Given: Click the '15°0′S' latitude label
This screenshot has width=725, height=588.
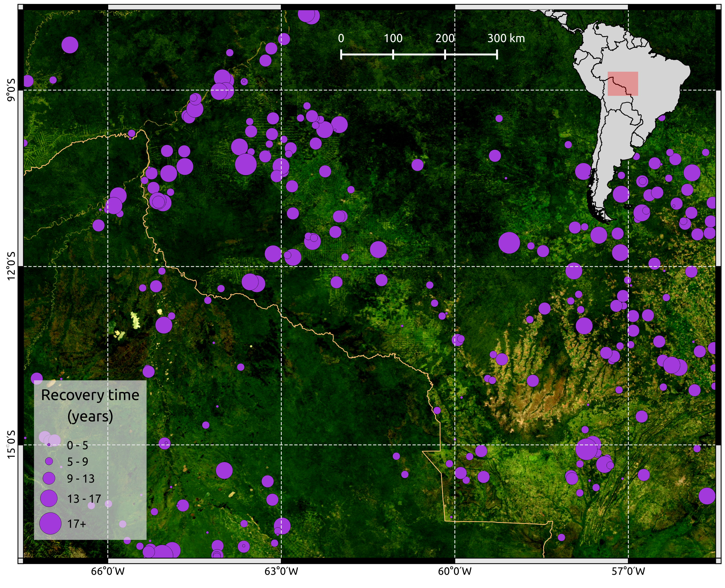Looking at the screenshot, I should pyautogui.click(x=11, y=445).
